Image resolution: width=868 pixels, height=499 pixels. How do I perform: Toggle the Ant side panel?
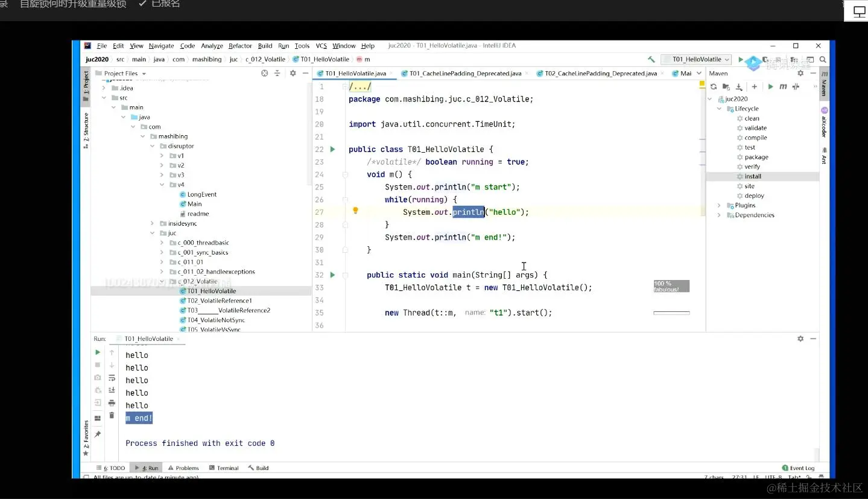[824, 155]
